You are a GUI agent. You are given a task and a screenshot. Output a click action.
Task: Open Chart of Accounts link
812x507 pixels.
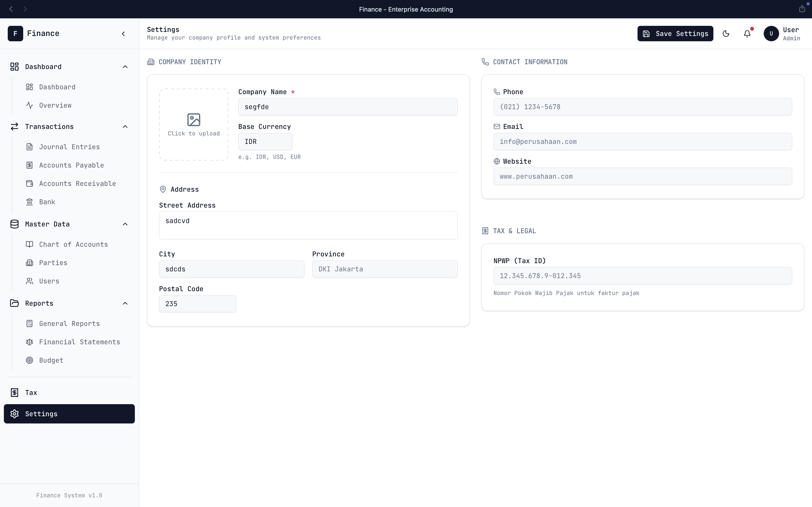(73, 244)
